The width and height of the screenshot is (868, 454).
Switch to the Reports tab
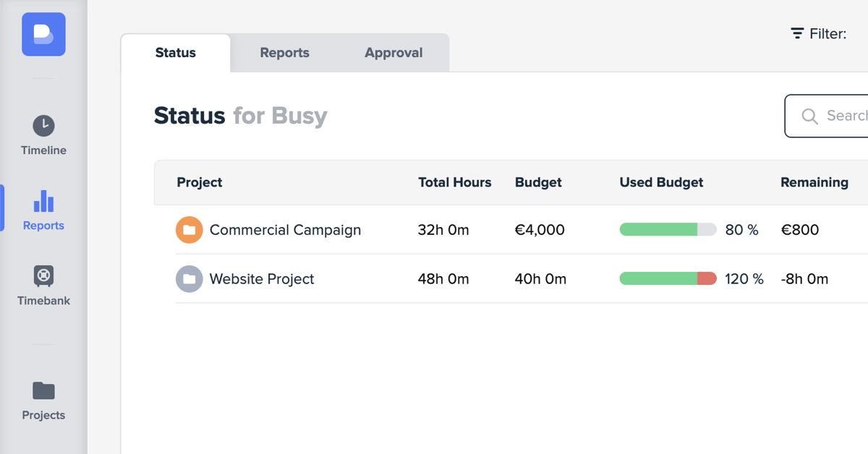285,53
